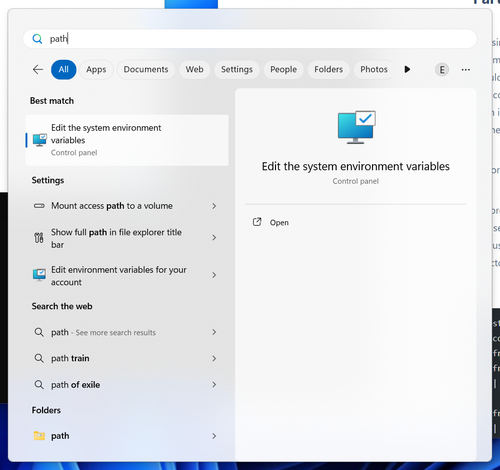Expand the path of exile chevron
Viewport: 500px width, 470px height.
(x=214, y=385)
